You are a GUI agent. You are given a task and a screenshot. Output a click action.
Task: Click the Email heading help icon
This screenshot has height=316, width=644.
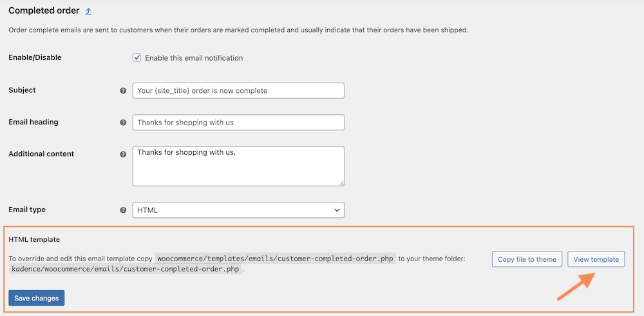(123, 123)
